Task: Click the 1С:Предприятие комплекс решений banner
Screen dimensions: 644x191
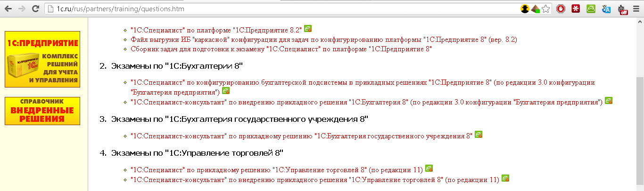Action: (x=42, y=59)
